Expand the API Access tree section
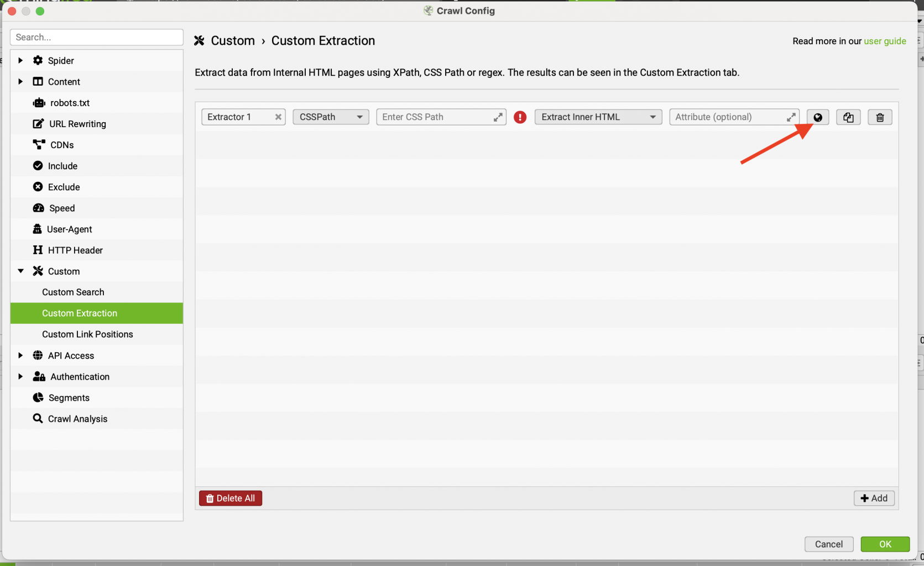This screenshot has width=924, height=566. point(20,355)
